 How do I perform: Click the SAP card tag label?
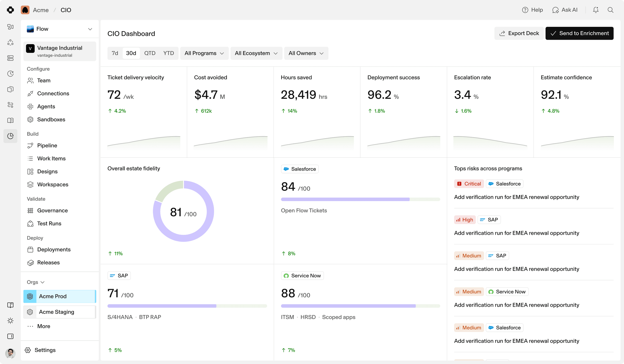(119, 275)
